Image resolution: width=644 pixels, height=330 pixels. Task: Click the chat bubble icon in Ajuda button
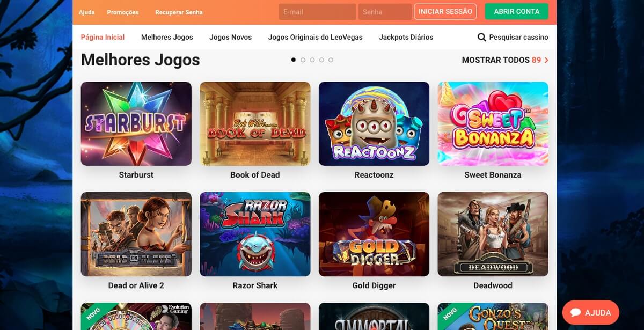[x=576, y=313]
